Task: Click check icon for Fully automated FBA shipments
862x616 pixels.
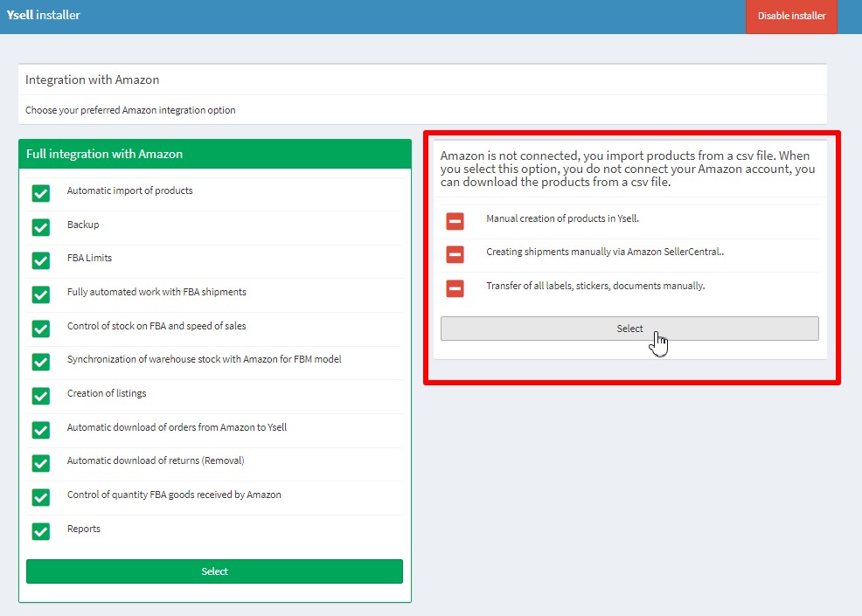Action: (41, 294)
